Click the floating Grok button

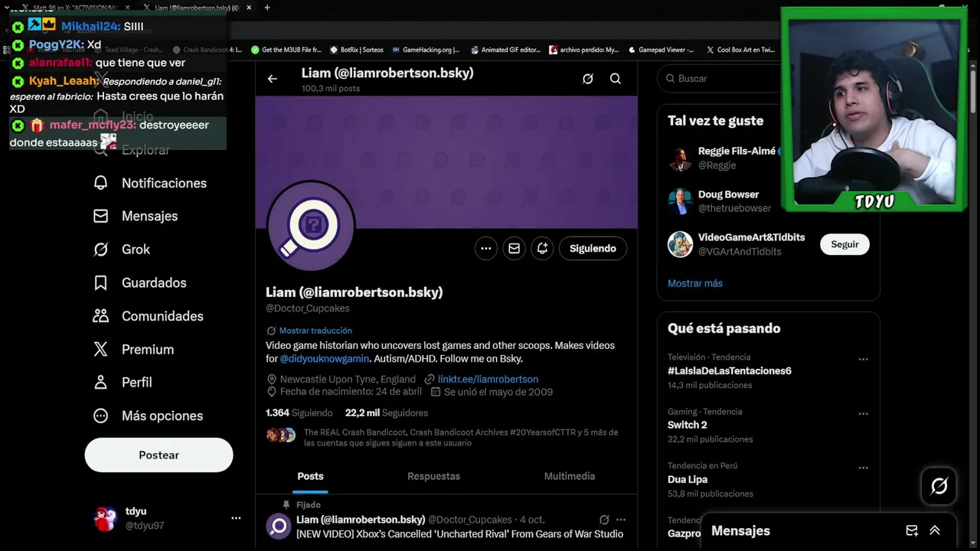pos(939,486)
